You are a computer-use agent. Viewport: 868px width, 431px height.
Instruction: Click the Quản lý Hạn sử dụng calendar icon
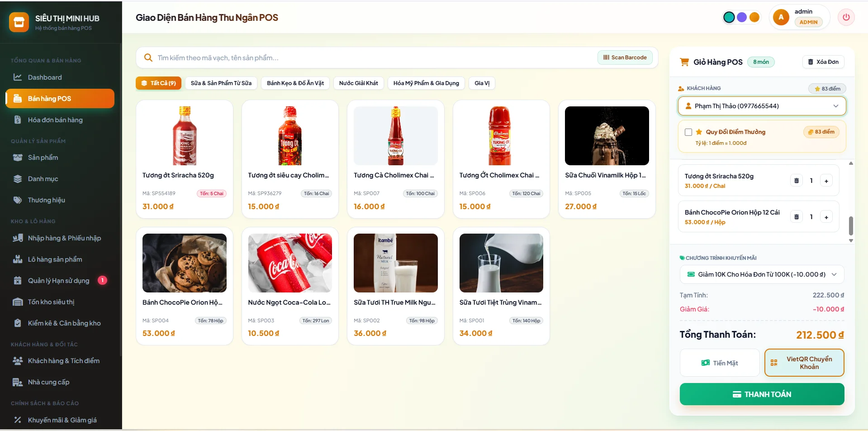pyautogui.click(x=18, y=281)
